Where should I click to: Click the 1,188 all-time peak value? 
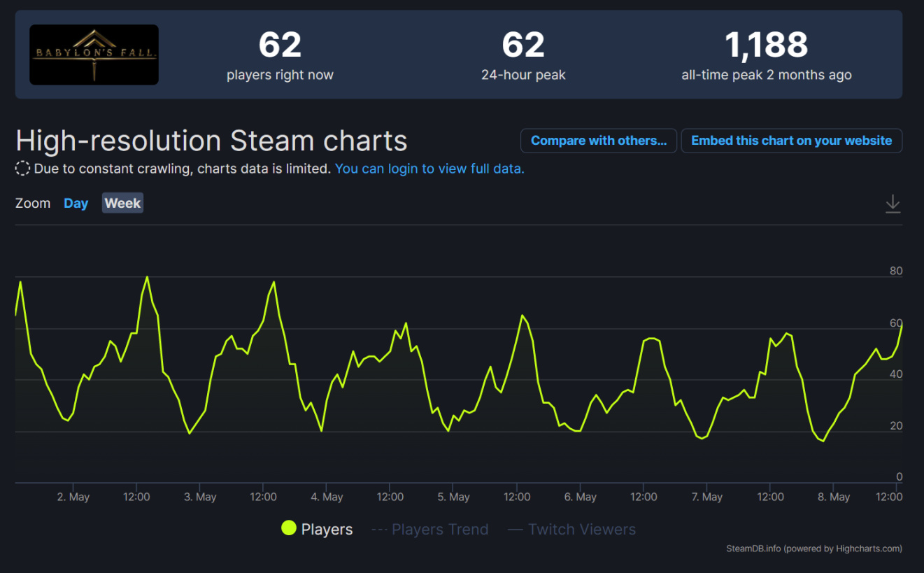pos(767,45)
